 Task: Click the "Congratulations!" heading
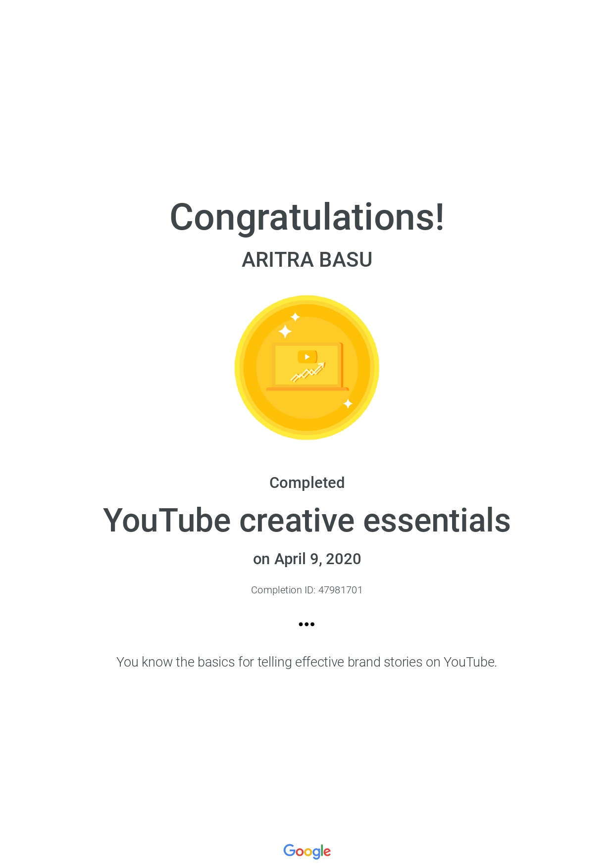click(307, 217)
